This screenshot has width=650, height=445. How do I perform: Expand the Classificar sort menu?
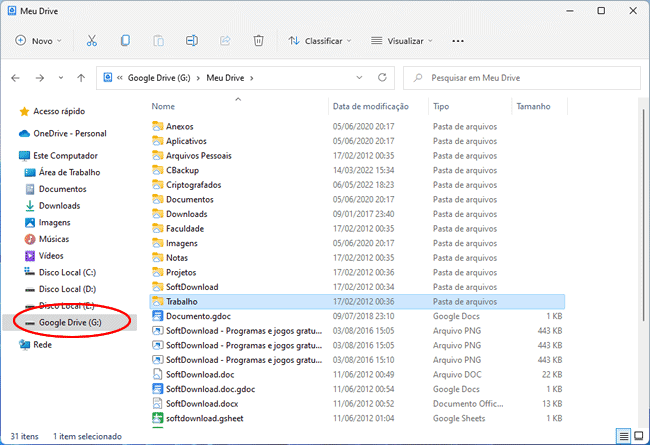[320, 41]
